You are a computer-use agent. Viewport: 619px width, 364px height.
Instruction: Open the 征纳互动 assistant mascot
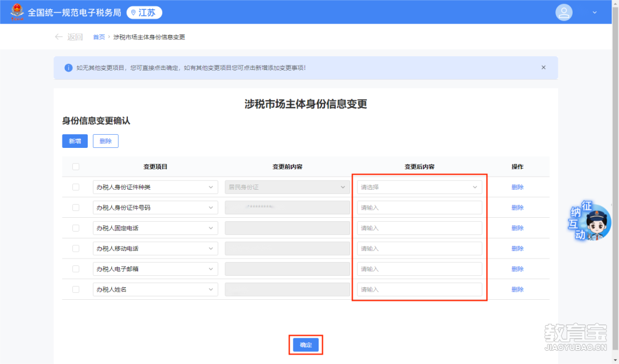tap(590, 221)
